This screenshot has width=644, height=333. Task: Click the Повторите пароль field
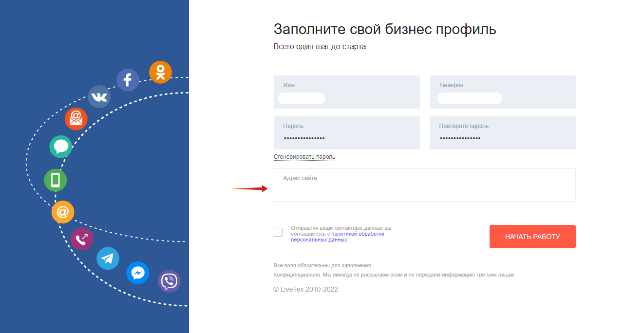pyautogui.click(x=503, y=133)
